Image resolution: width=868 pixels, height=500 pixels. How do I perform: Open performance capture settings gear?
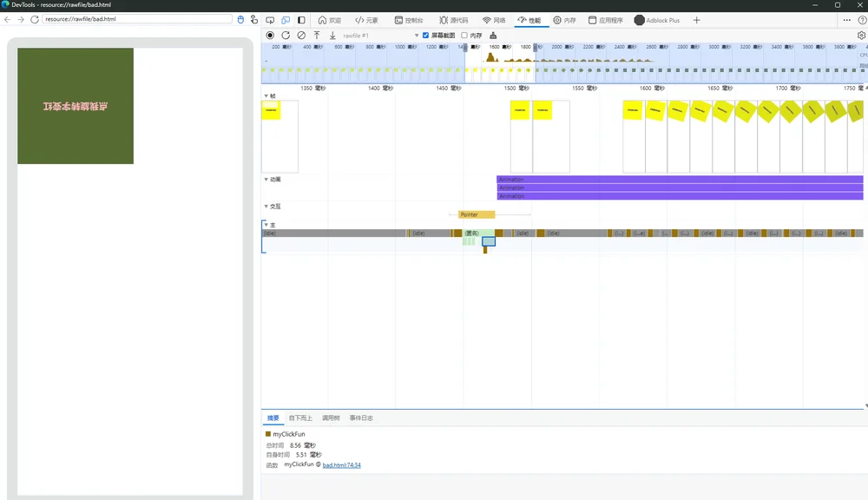[861, 35]
